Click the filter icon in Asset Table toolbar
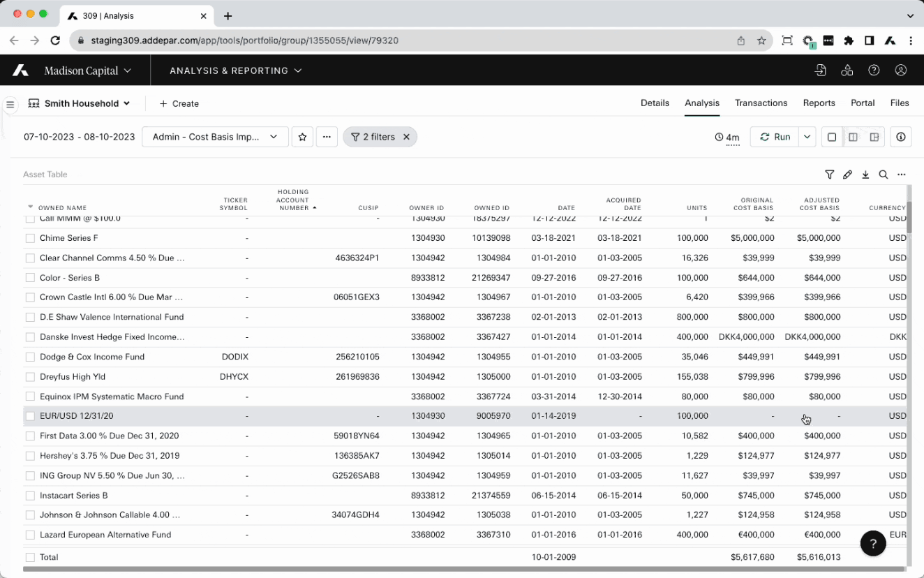 coord(829,175)
